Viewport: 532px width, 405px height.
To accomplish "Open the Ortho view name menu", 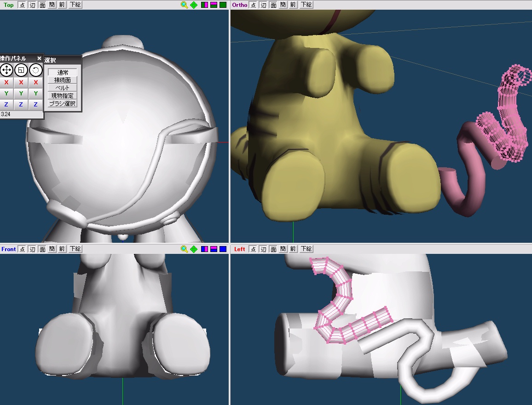I will click(x=239, y=5).
